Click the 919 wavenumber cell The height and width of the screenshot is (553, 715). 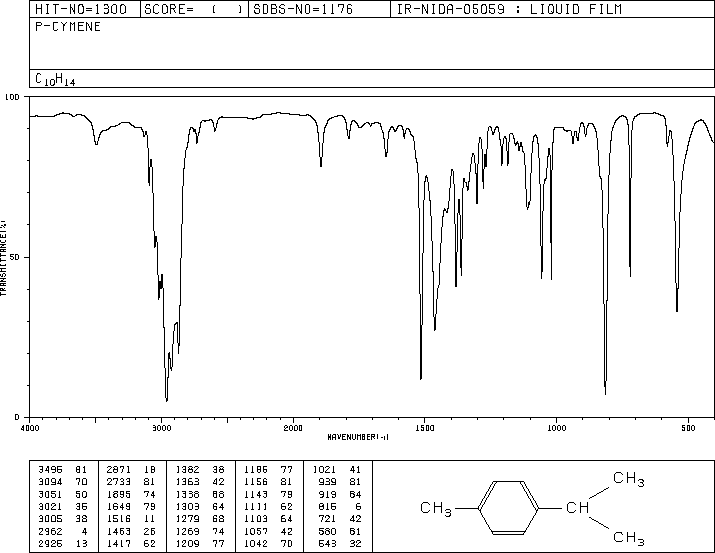pos(327,494)
